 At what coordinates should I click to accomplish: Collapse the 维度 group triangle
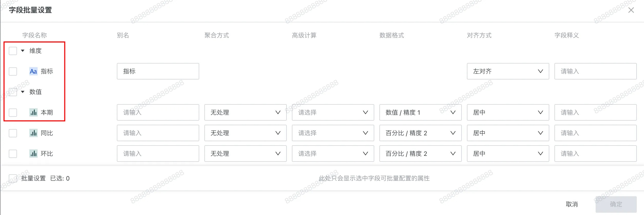(23, 51)
